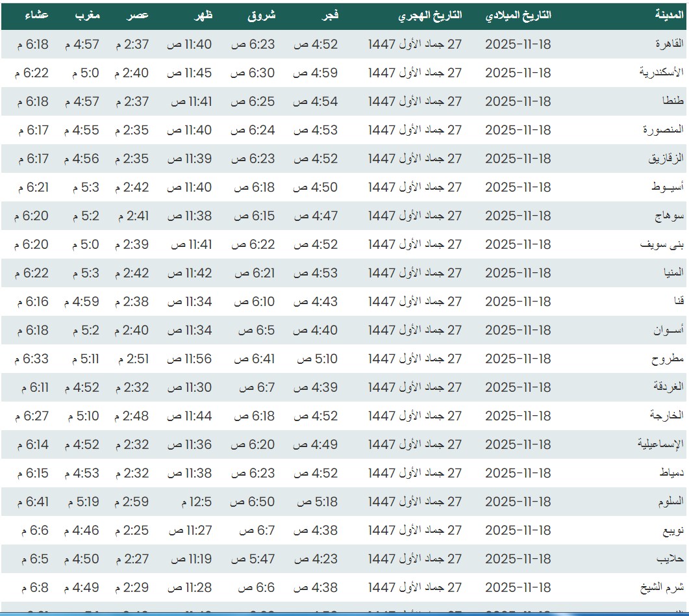Screen dimensions: 689x616
Task: Click the ظهر column header
Action: 204,15
